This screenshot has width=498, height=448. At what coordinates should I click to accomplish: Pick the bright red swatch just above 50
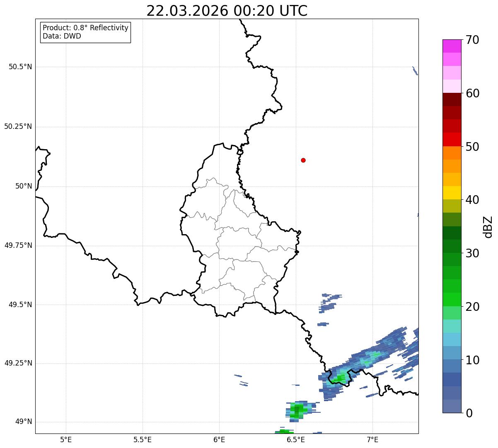[452, 139]
